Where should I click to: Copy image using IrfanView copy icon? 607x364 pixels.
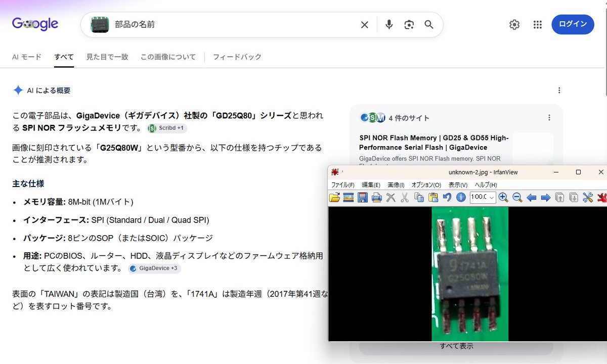click(419, 197)
